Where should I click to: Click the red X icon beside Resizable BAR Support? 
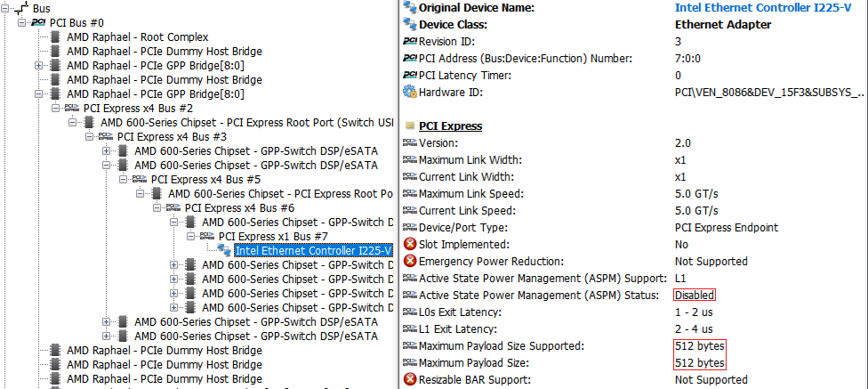(410, 380)
